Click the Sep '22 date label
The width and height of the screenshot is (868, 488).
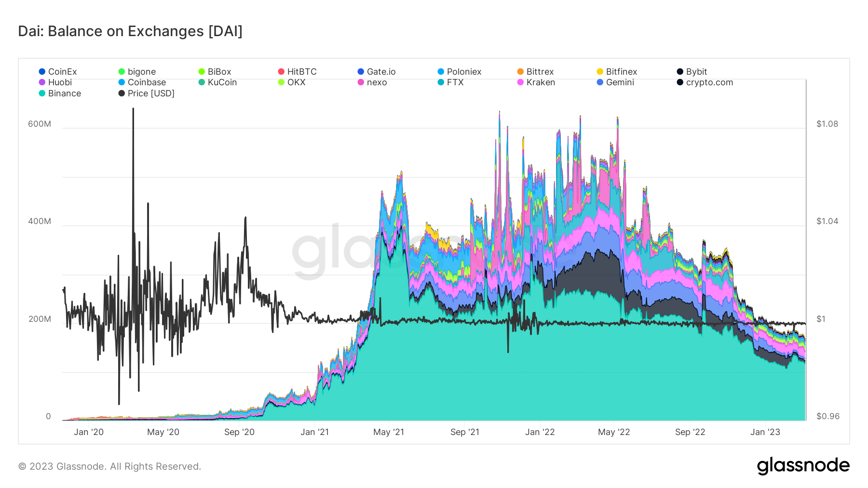[x=690, y=432]
